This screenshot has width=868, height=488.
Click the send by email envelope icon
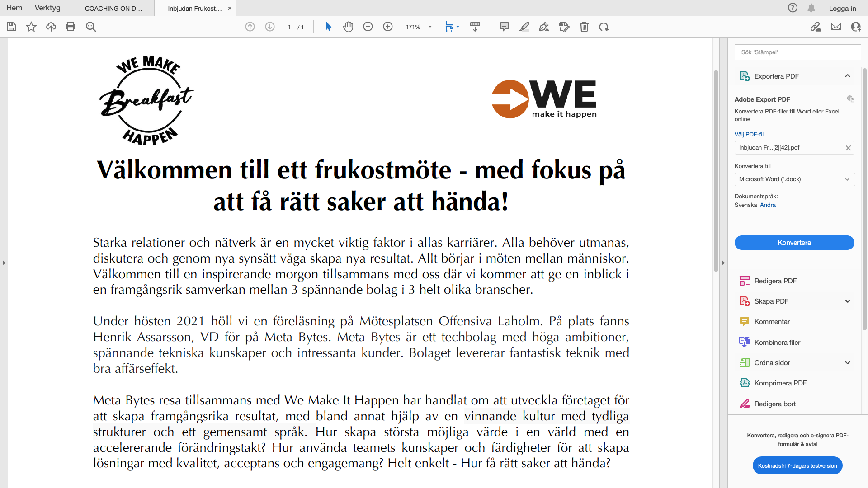(x=836, y=27)
